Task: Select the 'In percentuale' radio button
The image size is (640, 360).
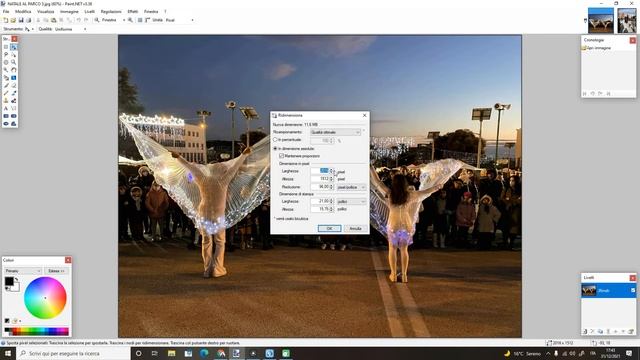Action: point(275,140)
